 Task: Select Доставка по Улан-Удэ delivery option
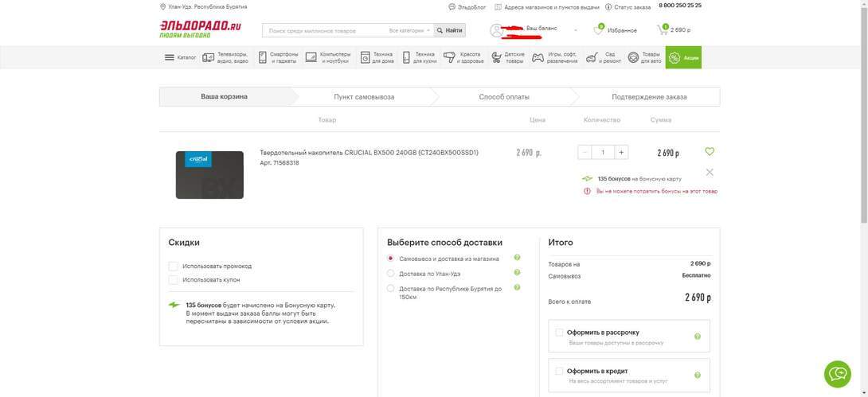point(391,274)
